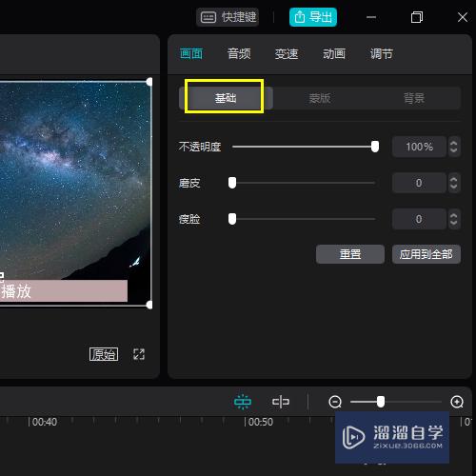Click the timeline zoom slider handle
The image size is (476, 476).
pyautogui.click(x=381, y=402)
